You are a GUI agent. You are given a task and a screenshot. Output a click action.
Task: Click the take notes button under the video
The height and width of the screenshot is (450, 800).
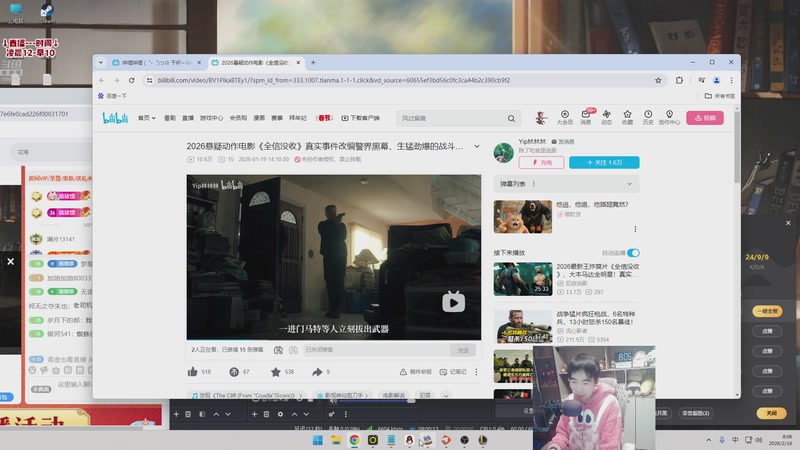pyautogui.click(x=453, y=372)
